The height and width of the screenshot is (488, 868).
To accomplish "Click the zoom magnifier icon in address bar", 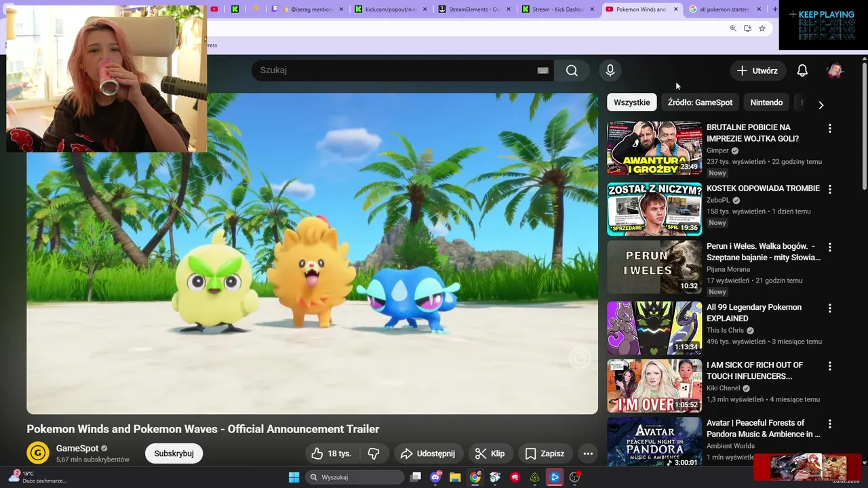I will (733, 28).
